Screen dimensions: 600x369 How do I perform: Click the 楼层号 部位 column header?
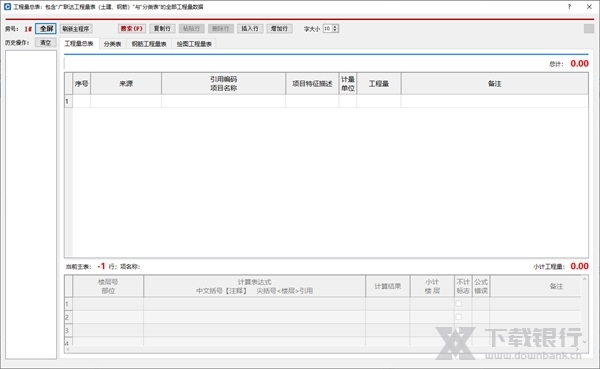click(x=108, y=286)
